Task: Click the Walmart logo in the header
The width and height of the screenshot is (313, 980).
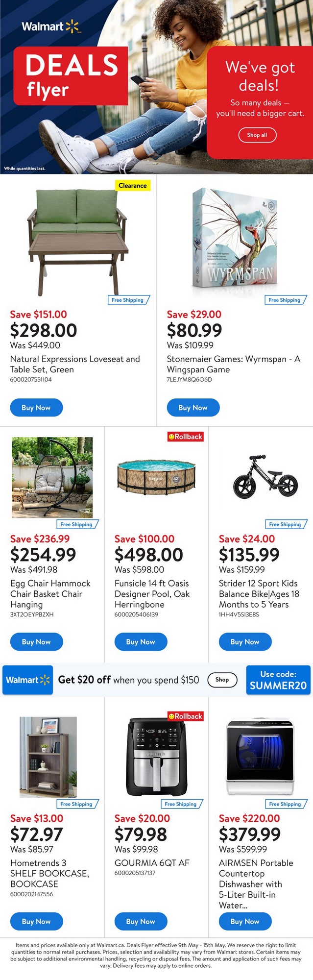Action: click(x=50, y=26)
